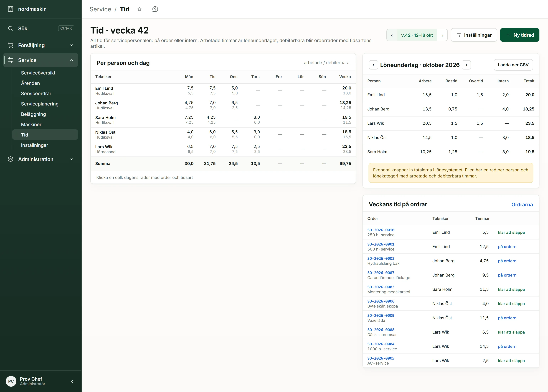
Task: Open Beläggning in sidebar
Action: (x=45, y=114)
